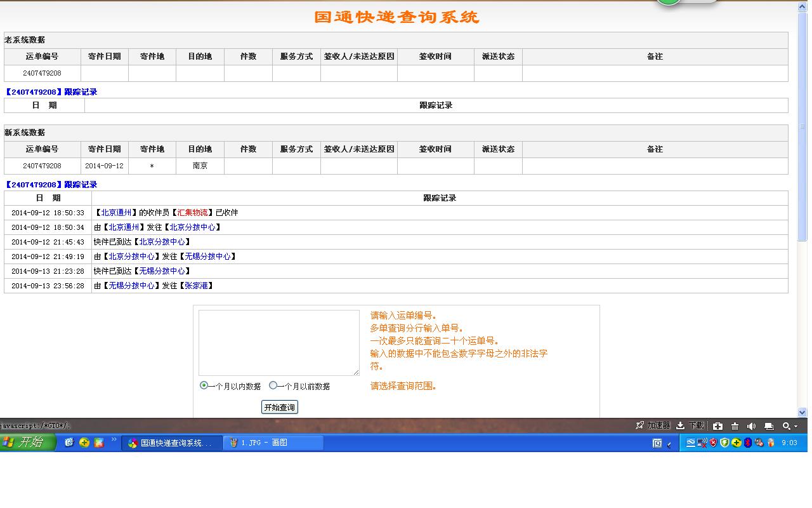Screen dimensions: 812x508
Task: Click 【2407479208】跟踪记录 under the 老系统数据 table
Action: pos(51,92)
